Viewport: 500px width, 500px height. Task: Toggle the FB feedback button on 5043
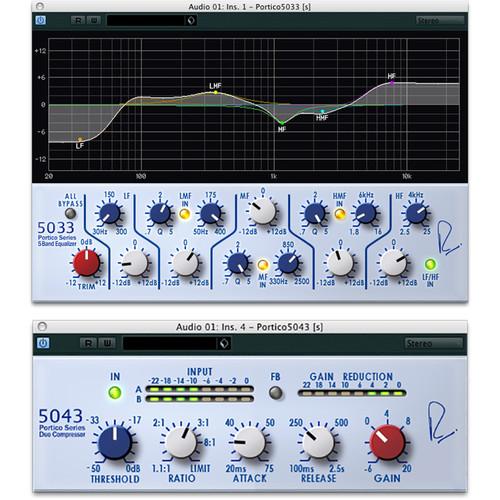click(275, 393)
